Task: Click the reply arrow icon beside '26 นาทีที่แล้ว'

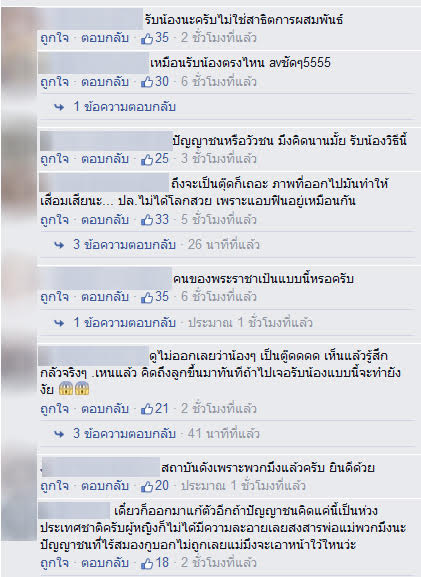Action: click(x=59, y=245)
